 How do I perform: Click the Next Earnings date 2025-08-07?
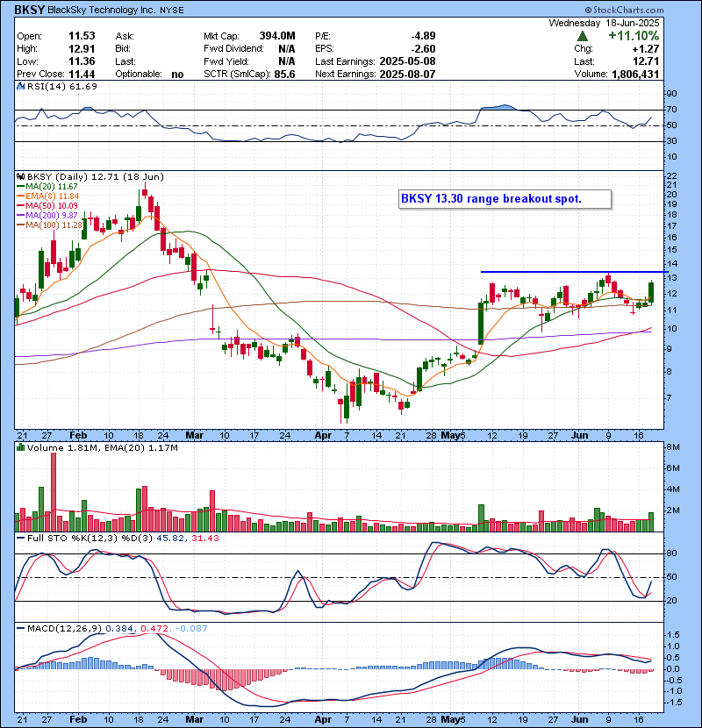coord(407,74)
